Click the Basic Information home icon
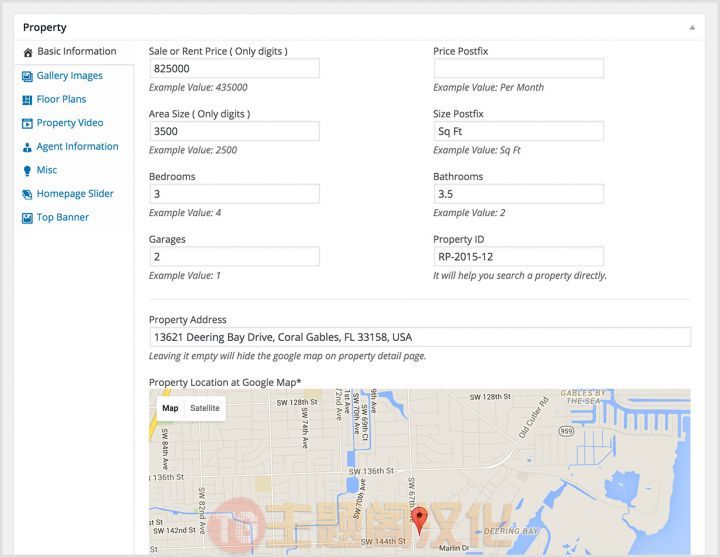The image size is (720, 557). [28, 52]
